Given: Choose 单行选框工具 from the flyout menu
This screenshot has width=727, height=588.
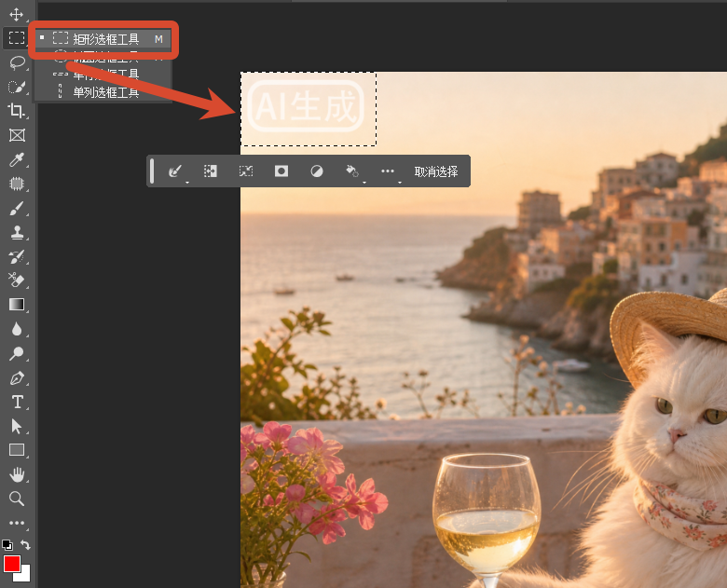Looking at the screenshot, I should 103,75.
